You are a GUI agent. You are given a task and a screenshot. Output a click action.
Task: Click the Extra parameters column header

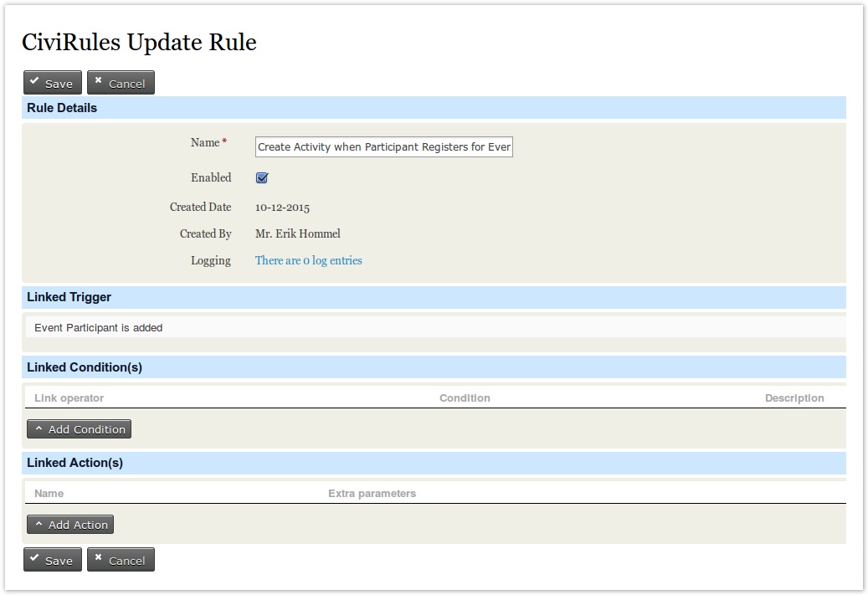[372, 494]
